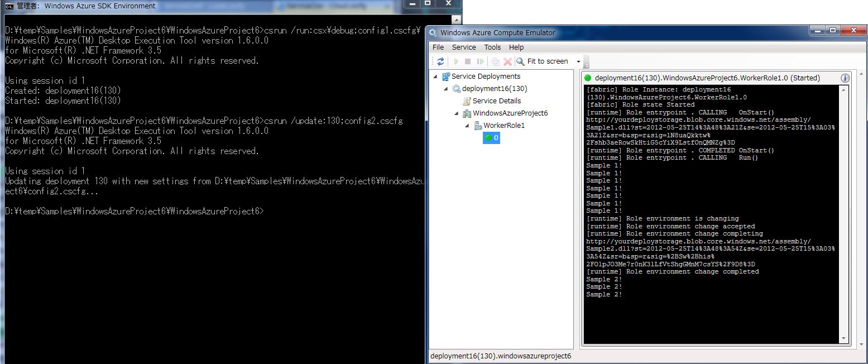Screen dimensions: 868x364
Task: Select deployment16(130) in the tree
Action: tap(495, 89)
